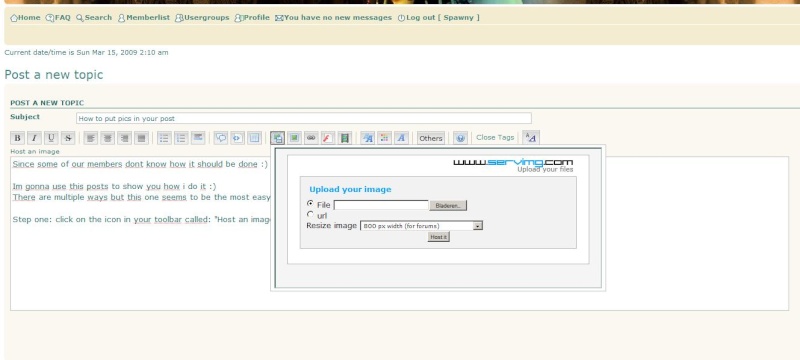
Task: Click Log out [ Spawny ] link
Action: point(439,17)
